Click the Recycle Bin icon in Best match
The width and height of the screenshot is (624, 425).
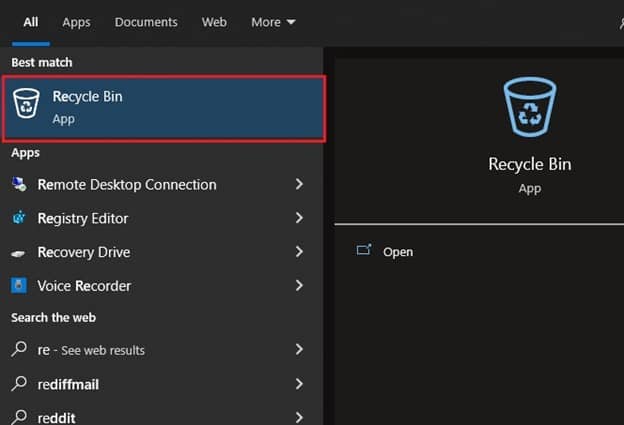point(26,103)
